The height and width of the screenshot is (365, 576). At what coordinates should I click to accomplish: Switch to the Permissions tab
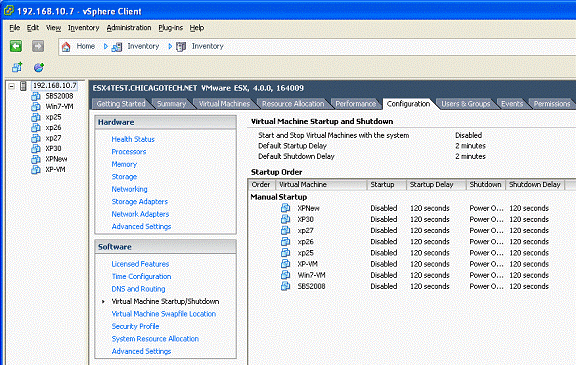point(552,104)
